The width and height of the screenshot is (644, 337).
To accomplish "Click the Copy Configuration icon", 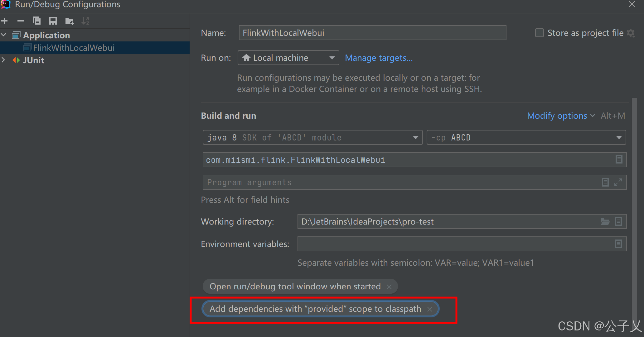I will click(37, 21).
